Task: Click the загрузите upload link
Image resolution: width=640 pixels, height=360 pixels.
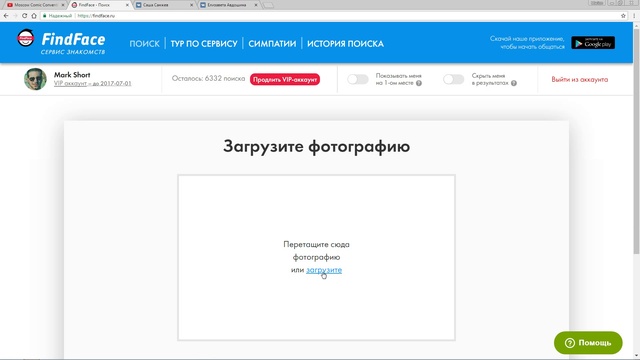Action: point(324,270)
